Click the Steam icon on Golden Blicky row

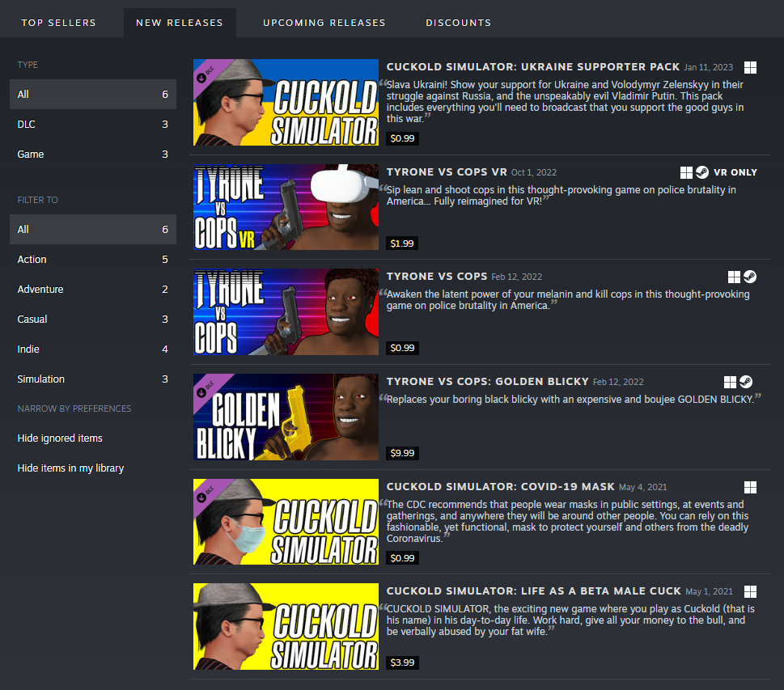pyautogui.click(x=746, y=382)
